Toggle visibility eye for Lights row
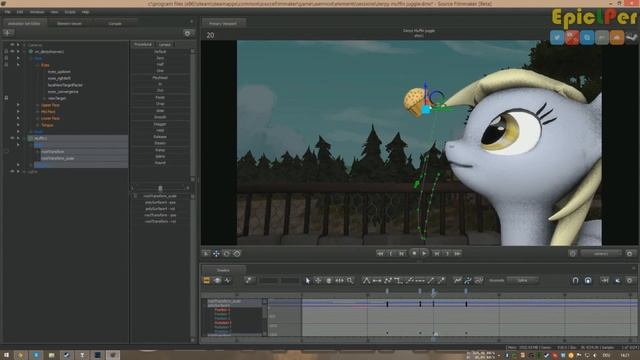The width and height of the screenshot is (640, 360). (x=12, y=172)
